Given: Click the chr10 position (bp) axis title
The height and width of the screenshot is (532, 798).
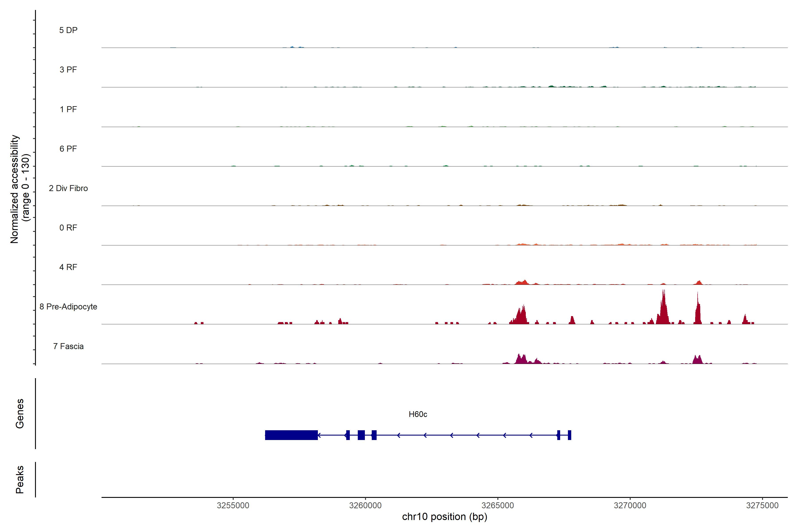Looking at the screenshot, I should (444, 517).
